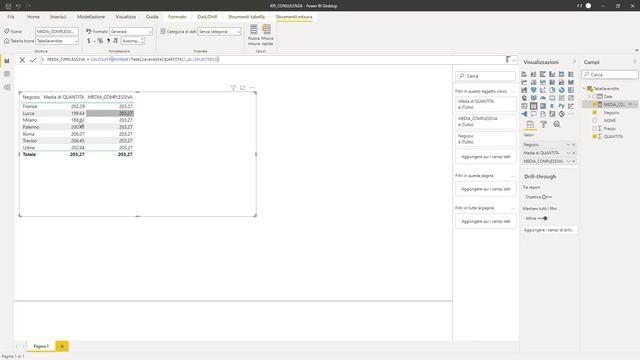Add a new page with plus button
Viewport: 640px width, 360px height.
coord(62,346)
